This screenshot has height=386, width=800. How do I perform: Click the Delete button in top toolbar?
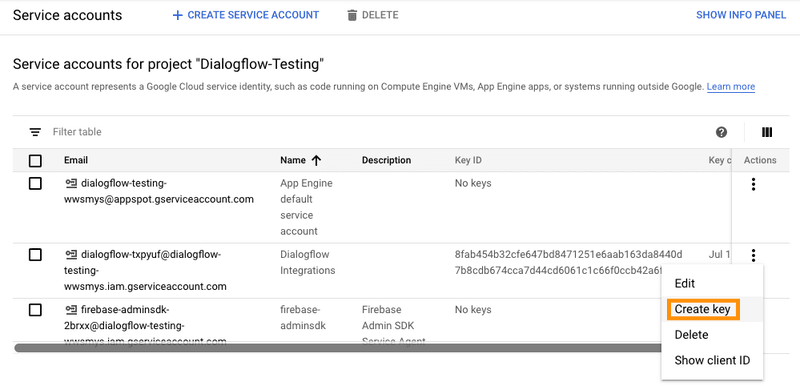click(x=372, y=15)
